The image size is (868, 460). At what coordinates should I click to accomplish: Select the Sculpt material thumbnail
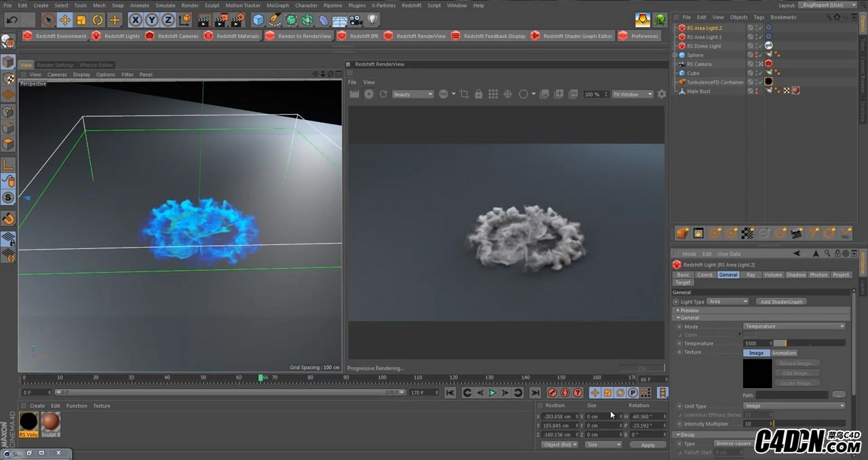(x=51, y=424)
